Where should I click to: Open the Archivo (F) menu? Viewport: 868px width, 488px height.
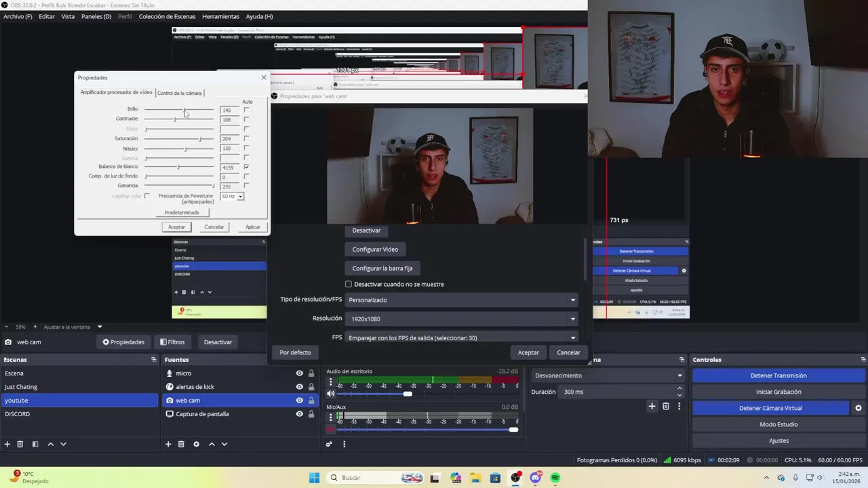18,16
